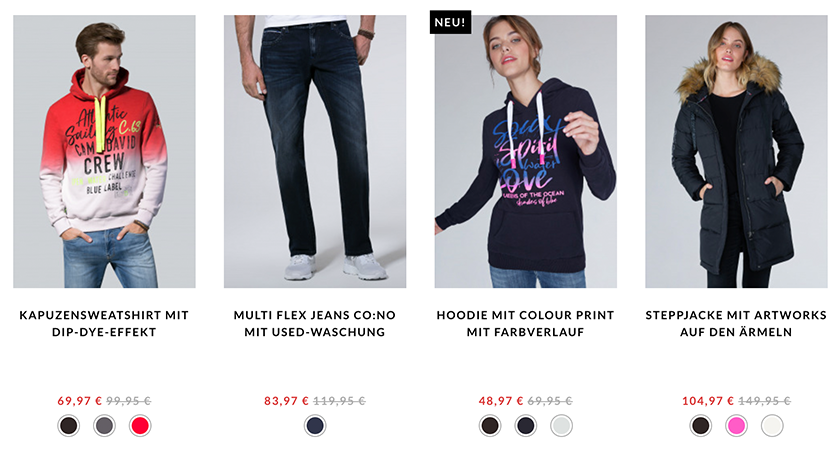The height and width of the screenshot is (452, 840).
Task: Select black swatch for Kapuzensweatshirt
Action: (x=69, y=426)
